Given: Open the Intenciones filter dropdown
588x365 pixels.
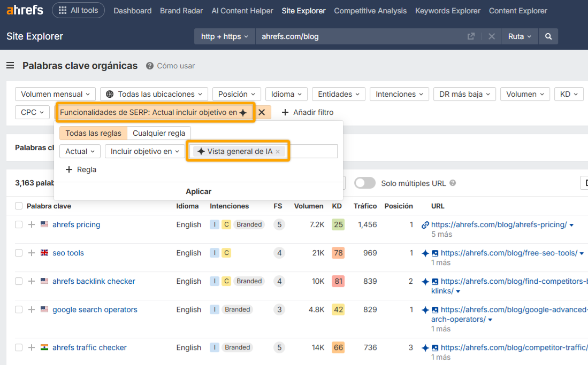Looking at the screenshot, I should 399,94.
